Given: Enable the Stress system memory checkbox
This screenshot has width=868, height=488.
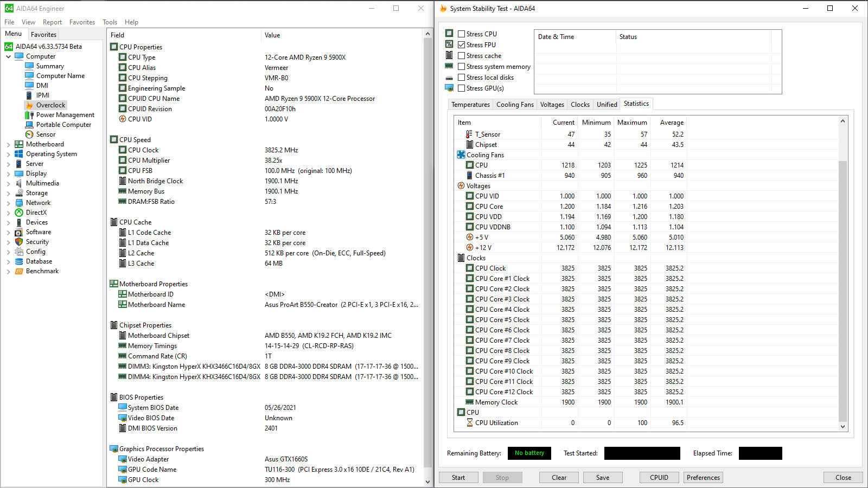Looking at the screenshot, I should pyautogui.click(x=461, y=66).
